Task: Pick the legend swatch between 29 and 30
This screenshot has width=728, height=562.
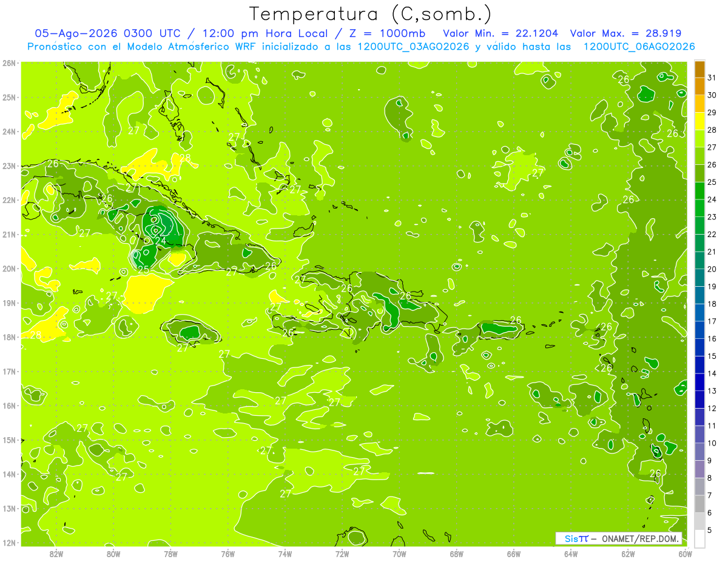Action: [699, 104]
